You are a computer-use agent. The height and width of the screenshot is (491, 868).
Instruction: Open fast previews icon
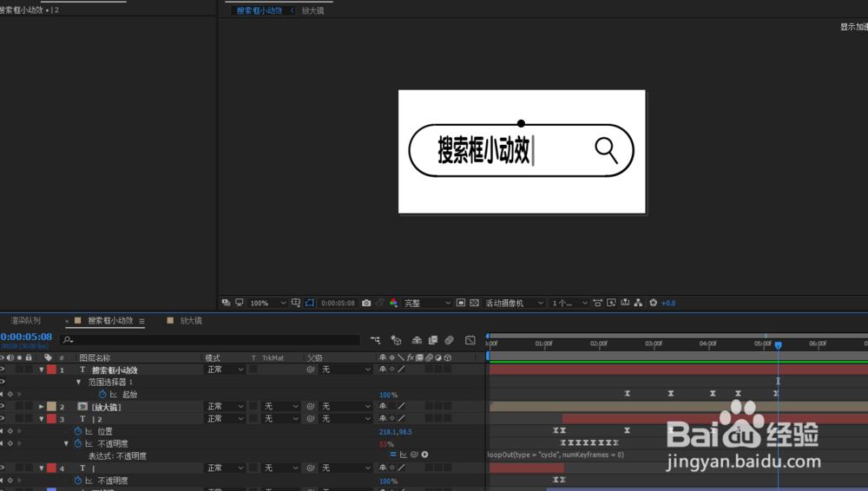[611, 303]
